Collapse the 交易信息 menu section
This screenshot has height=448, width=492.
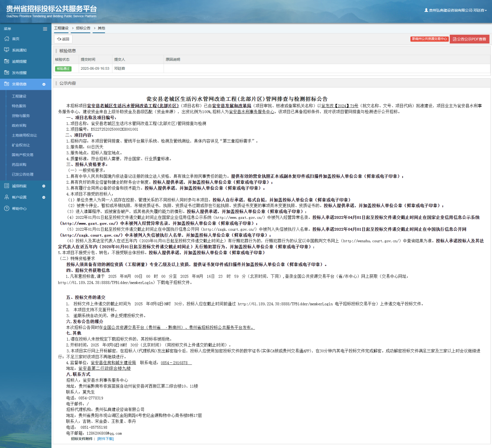pos(44,84)
